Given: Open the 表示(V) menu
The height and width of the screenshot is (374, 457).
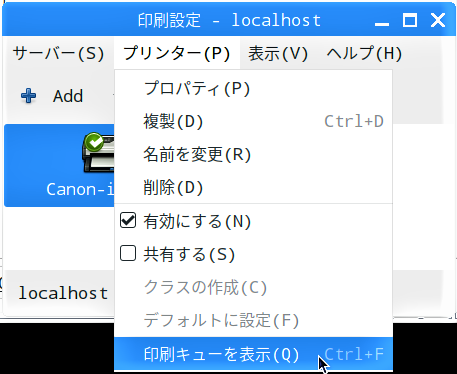Looking at the screenshot, I should click(278, 54).
